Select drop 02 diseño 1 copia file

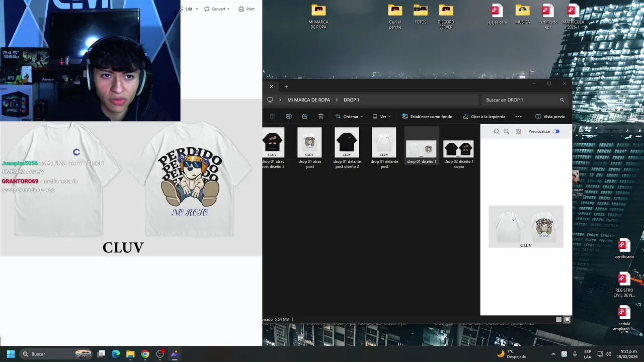(x=458, y=153)
